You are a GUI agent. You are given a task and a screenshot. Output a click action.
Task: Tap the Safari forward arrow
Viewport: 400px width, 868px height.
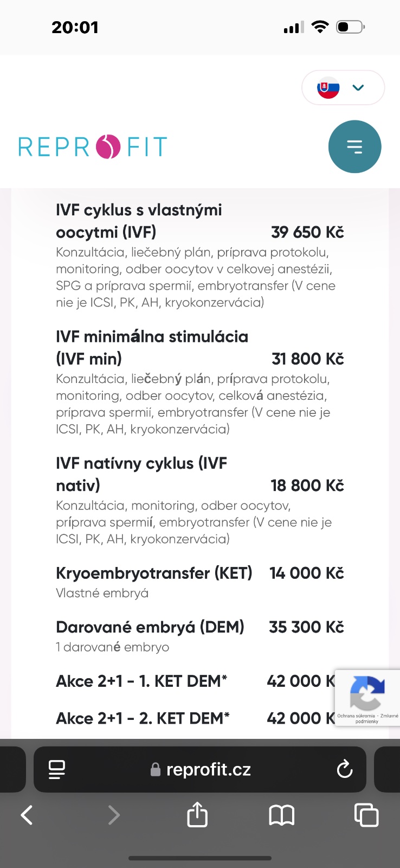(114, 815)
